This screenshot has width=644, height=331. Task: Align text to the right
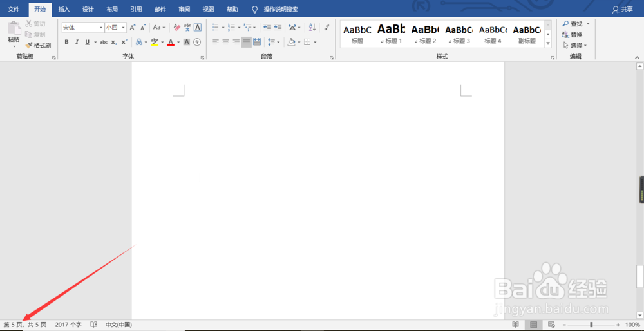[236, 42]
